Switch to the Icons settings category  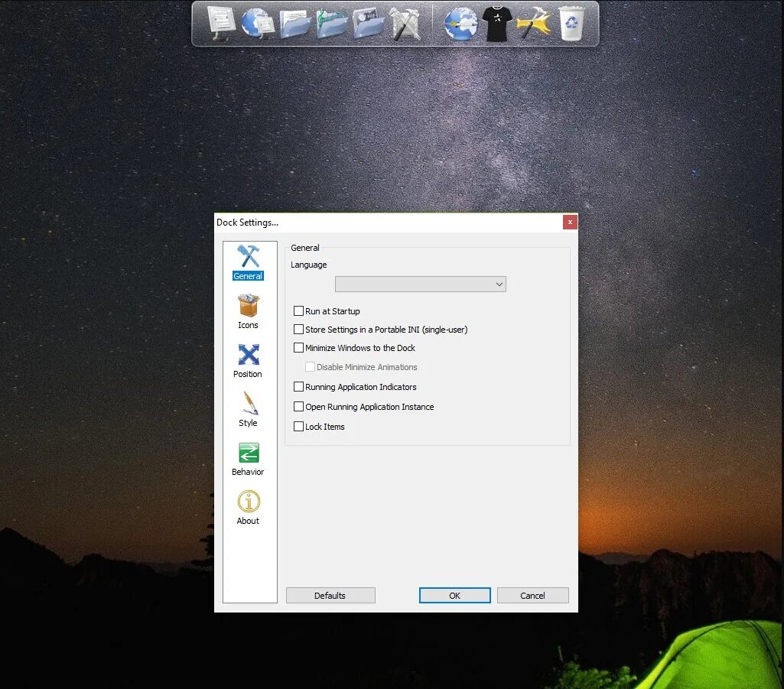coord(248,311)
